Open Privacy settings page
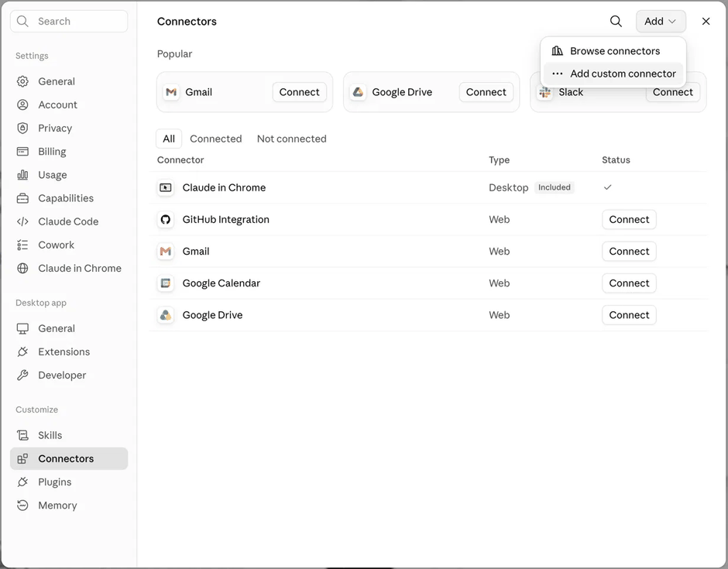The height and width of the screenshot is (569, 728). click(x=69, y=128)
